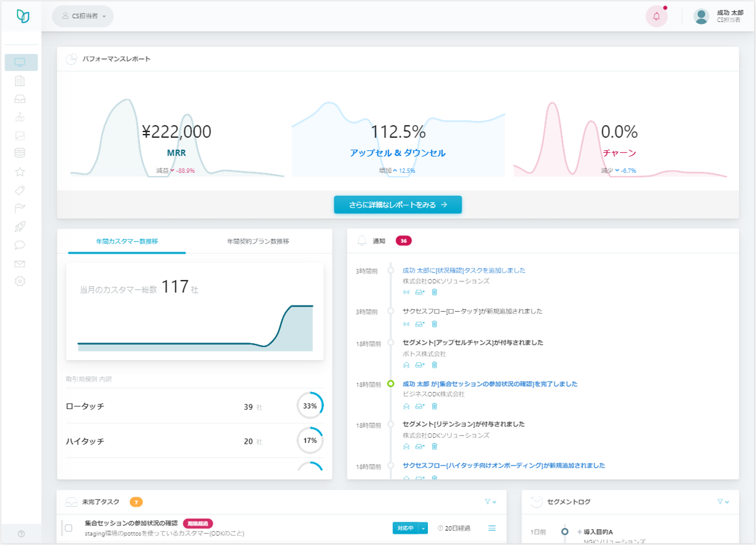Open 成功 太郎に[状況確認]タスクを追加しました link
Image resolution: width=756 pixels, height=545 pixels.
point(464,270)
